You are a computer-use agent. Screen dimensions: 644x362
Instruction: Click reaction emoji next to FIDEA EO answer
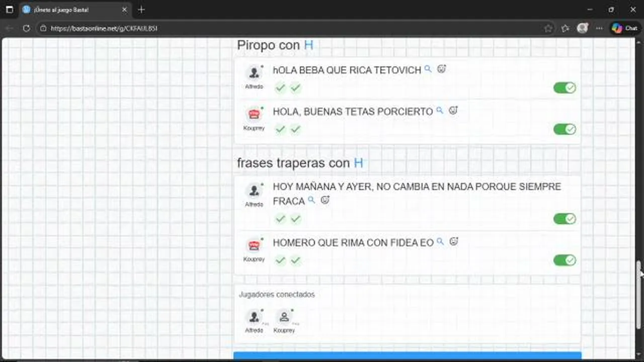coord(454,241)
